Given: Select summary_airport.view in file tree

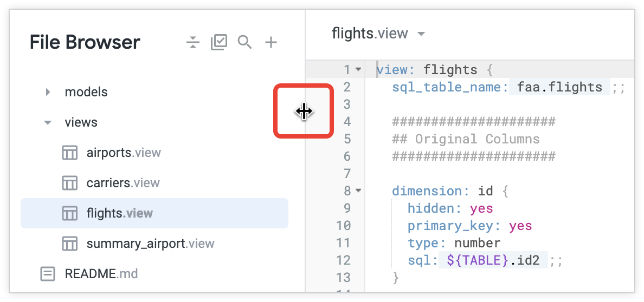Looking at the screenshot, I should click(x=150, y=244).
